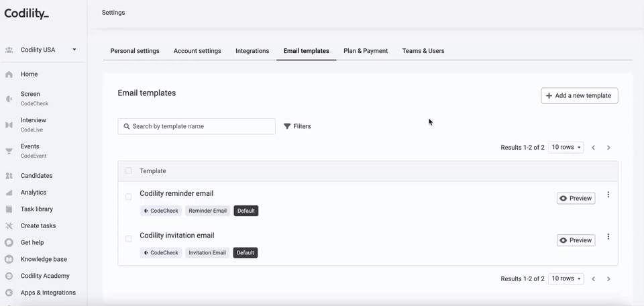Click the CodeCheck tag on reminder email
Viewport: 644px width, 306px height.
[x=160, y=211]
